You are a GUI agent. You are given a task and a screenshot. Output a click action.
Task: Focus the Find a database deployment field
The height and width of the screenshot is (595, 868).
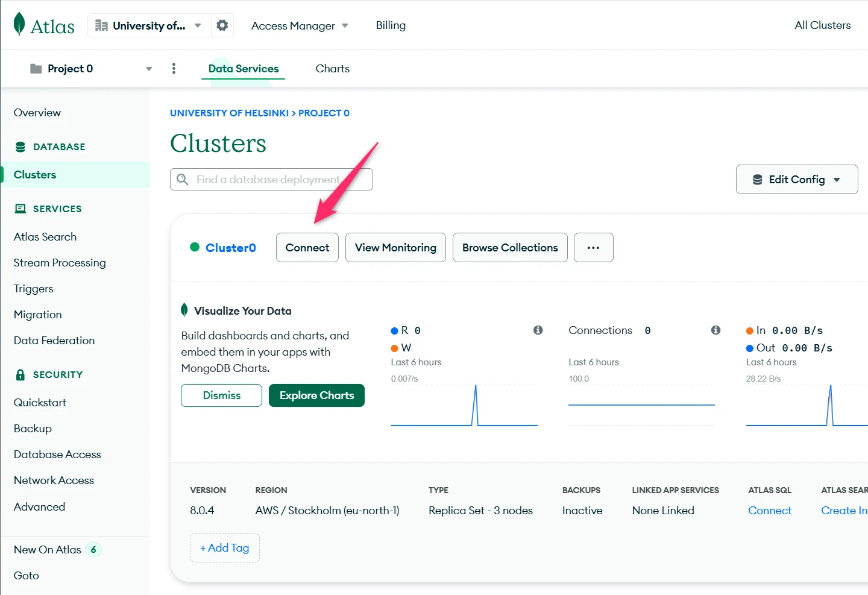pos(271,180)
